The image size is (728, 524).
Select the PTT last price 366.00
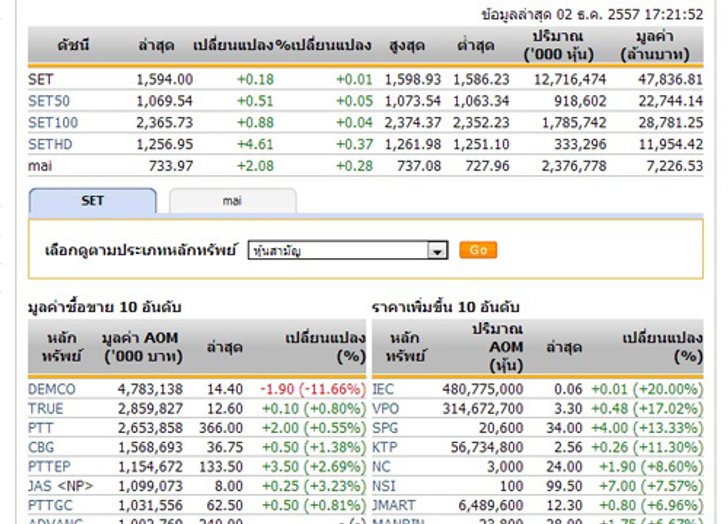(x=221, y=428)
